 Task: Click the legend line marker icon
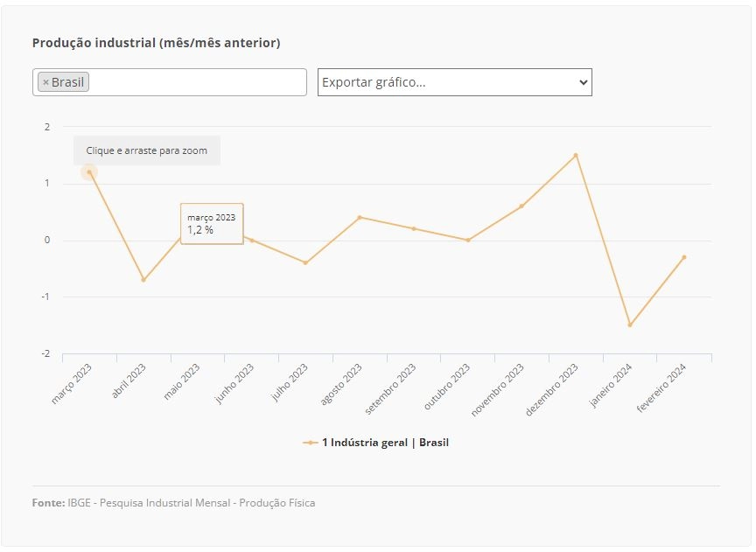(310, 443)
